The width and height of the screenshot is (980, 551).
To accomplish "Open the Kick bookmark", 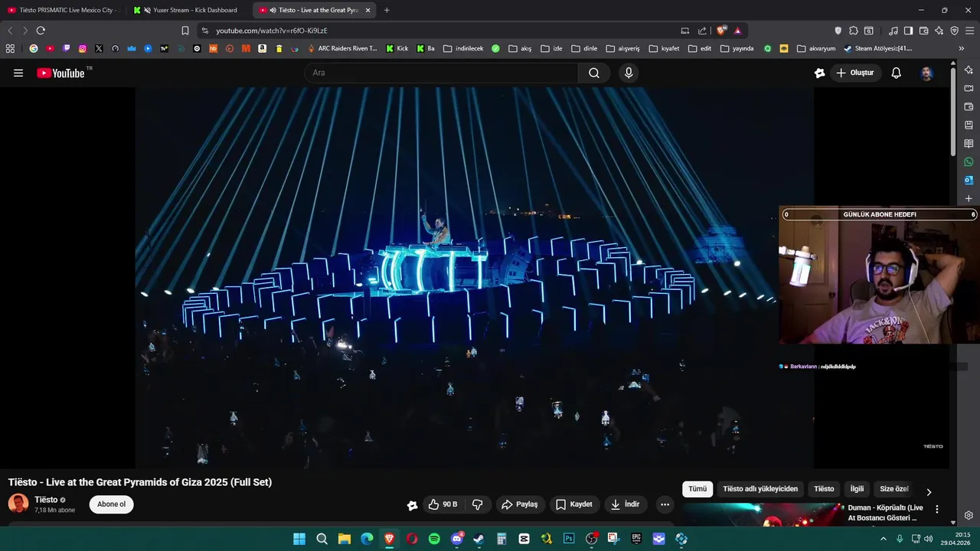I will [x=397, y=48].
